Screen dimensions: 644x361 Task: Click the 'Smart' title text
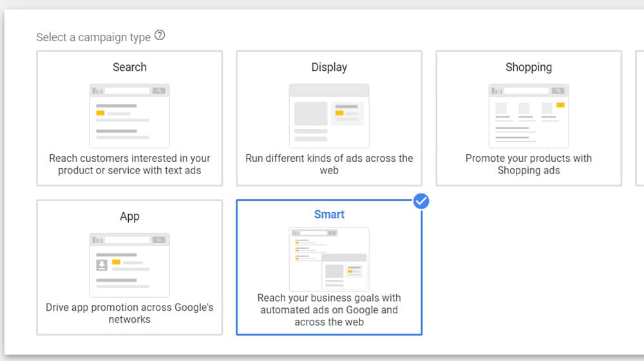pyautogui.click(x=329, y=214)
